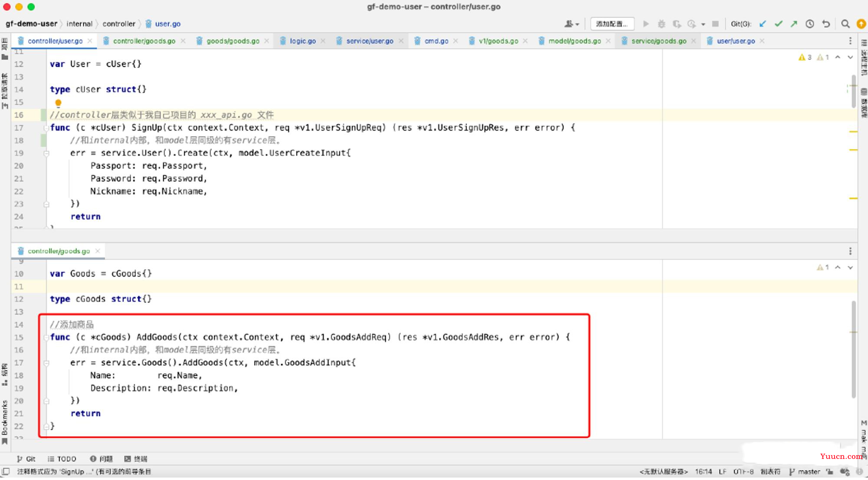The width and height of the screenshot is (868, 480).
Task: Go to previous highlighted error in goods.go pane
Action: click(x=838, y=268)
